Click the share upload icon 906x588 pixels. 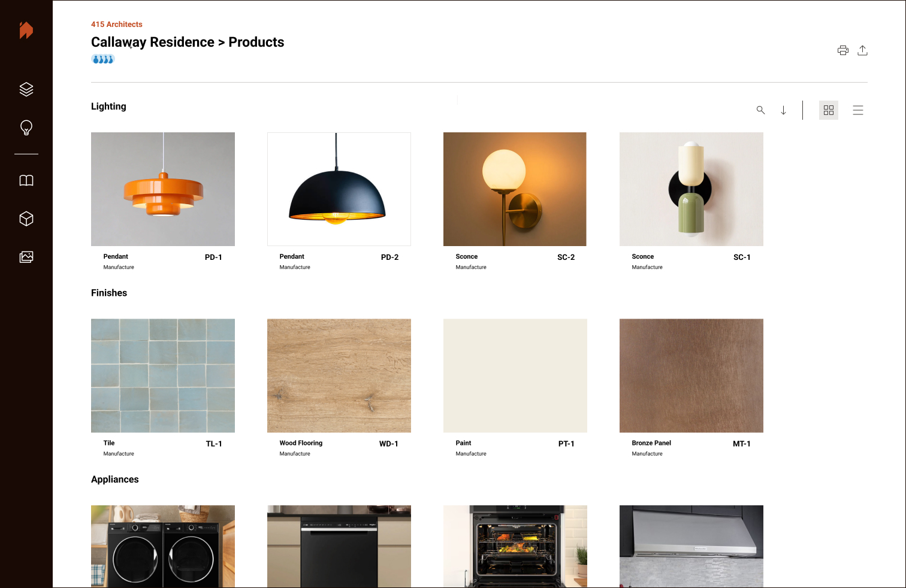862,50
